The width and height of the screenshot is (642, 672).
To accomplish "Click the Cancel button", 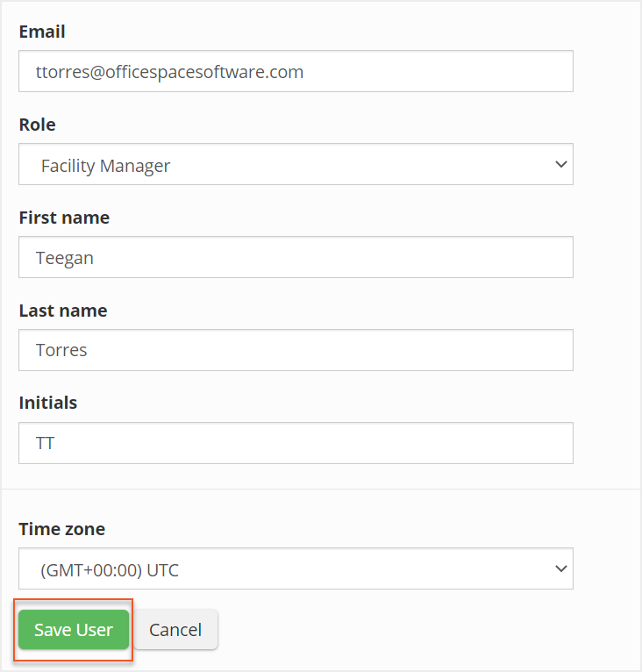I will pyautogui.click(x=175, y=630).
